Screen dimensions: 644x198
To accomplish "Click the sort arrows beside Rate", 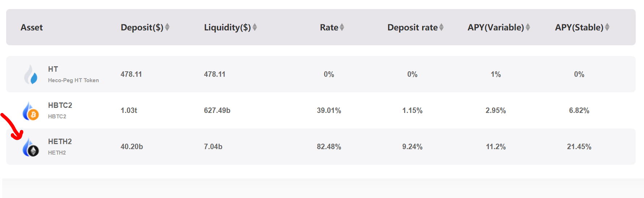I will [342, 27].
